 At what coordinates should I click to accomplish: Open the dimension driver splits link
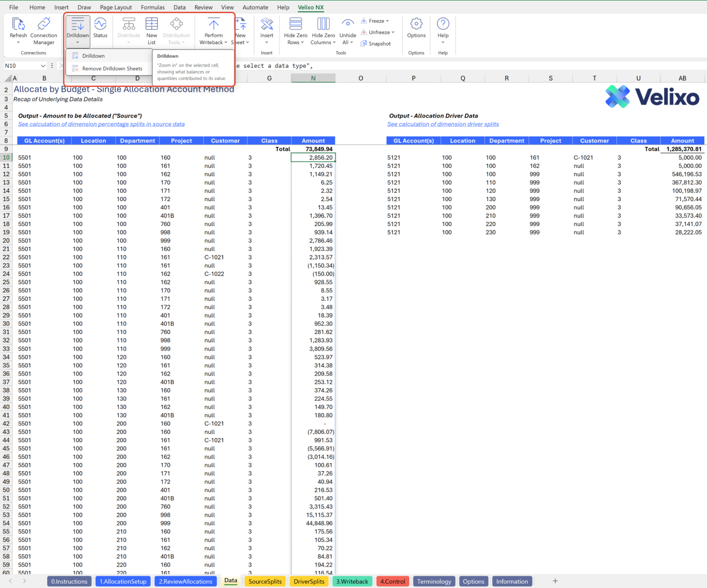443,124
